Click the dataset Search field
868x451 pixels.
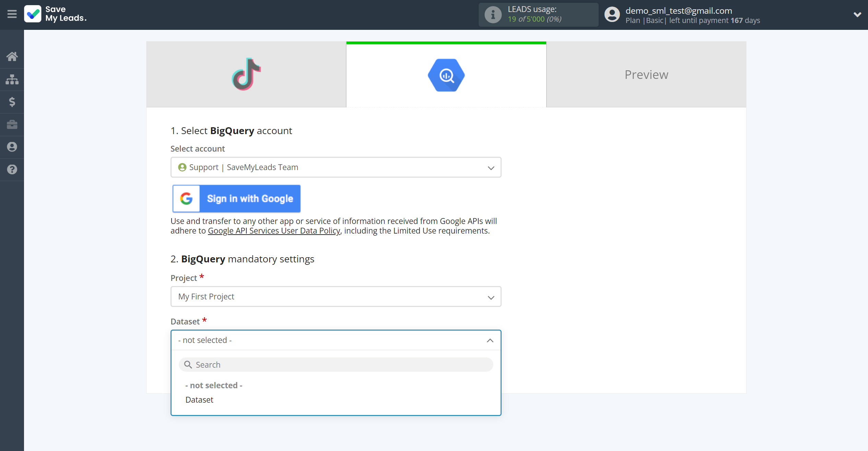click(x=336, y=365)
